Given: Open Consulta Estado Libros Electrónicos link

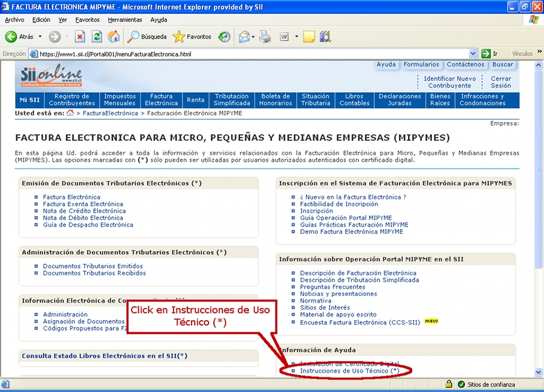Looking at the screenshot, I should (x=105, y=356).
